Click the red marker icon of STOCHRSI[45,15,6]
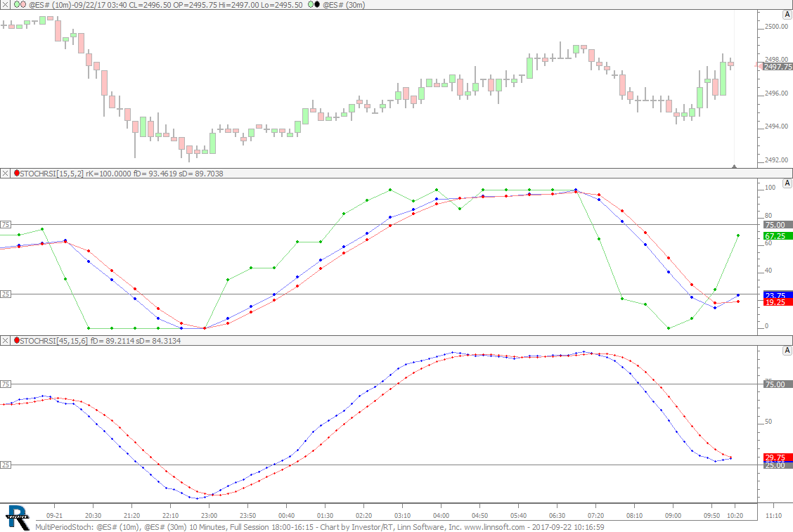The height and width of the screenshot is (532, 793). pos(17,340)
